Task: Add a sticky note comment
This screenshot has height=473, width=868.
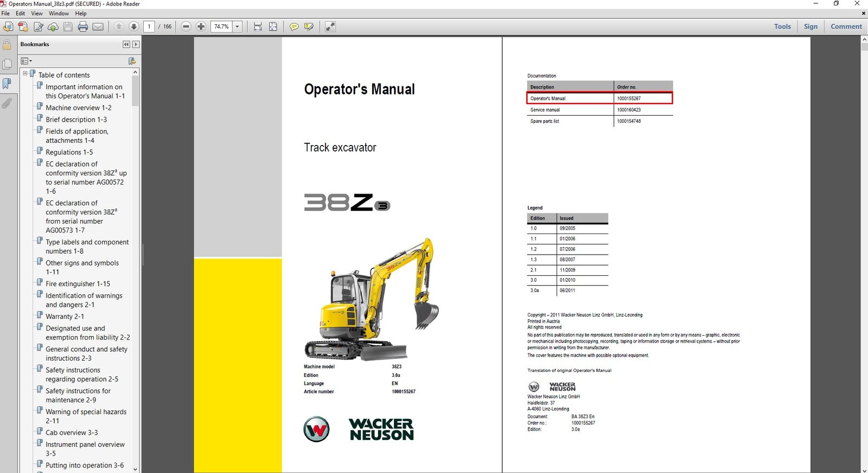Action: click(293, 27)
